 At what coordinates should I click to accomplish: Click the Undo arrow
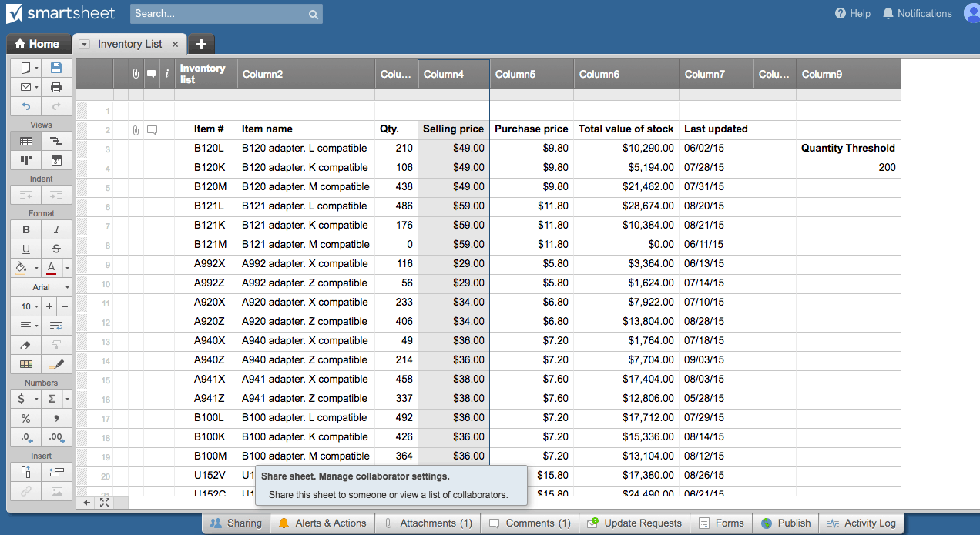(26, 106)
